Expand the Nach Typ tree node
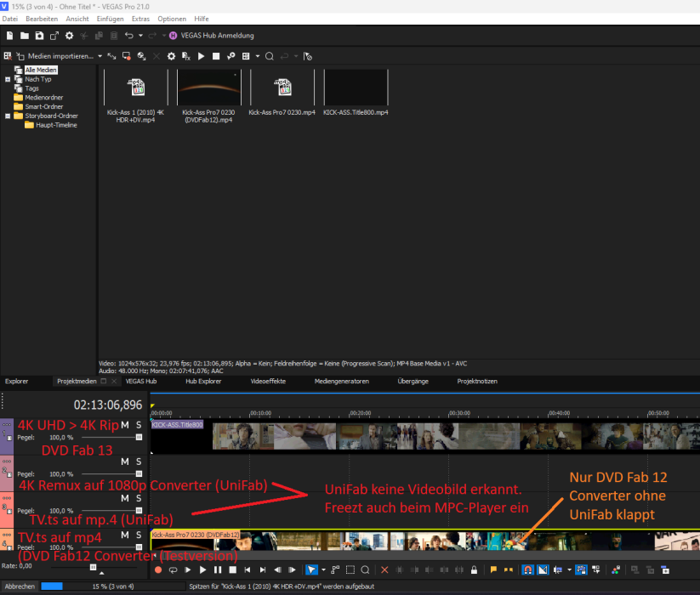The image size is (700, 595). [8, 79]
